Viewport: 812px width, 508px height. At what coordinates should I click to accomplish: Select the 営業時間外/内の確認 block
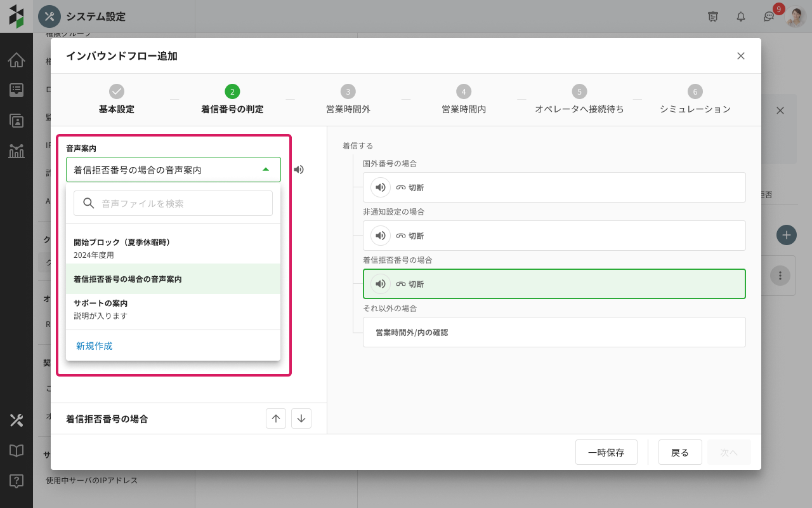554,332
